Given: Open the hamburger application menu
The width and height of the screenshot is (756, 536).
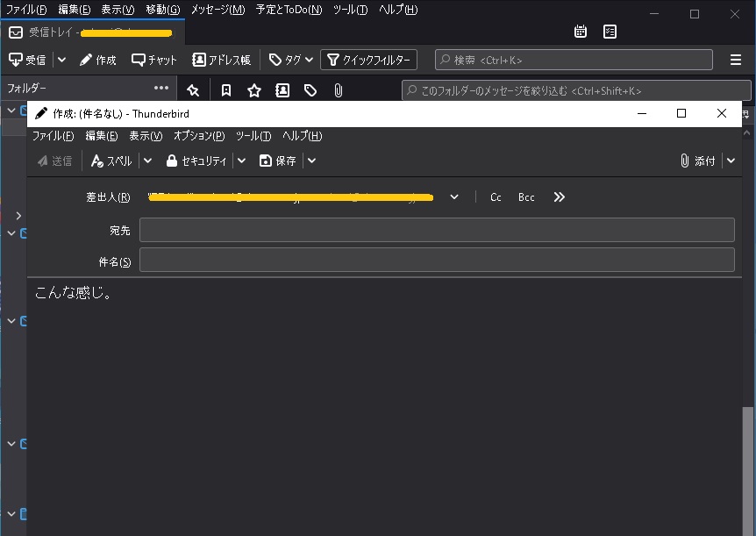Looking at the screenshot, I should pos(736,60).
